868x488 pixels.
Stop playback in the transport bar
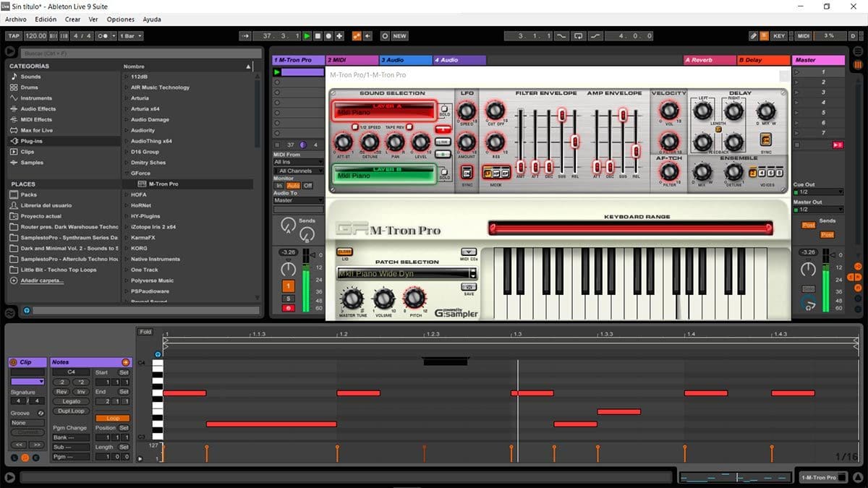pyautogui.click(x=318, y=35)
